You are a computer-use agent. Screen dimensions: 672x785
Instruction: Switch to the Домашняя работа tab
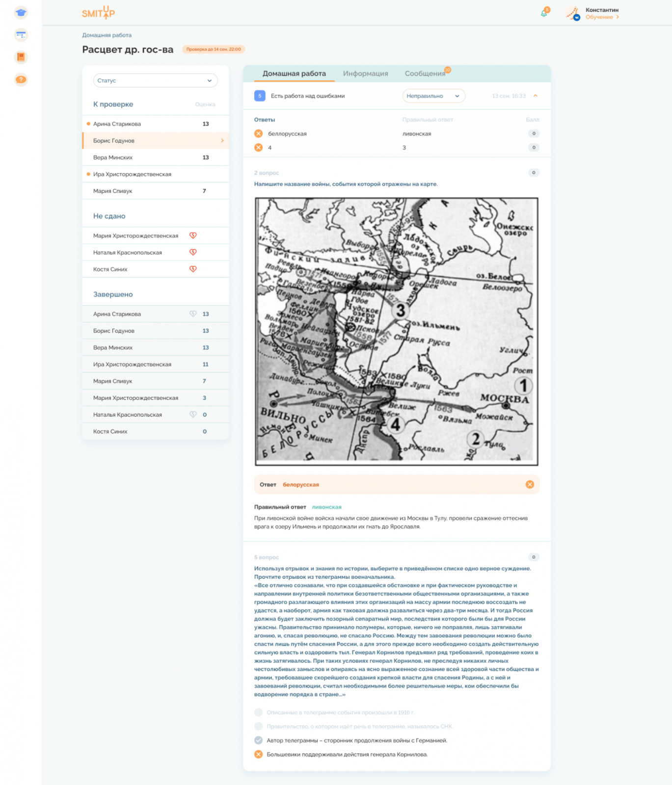tap(294, 74)
